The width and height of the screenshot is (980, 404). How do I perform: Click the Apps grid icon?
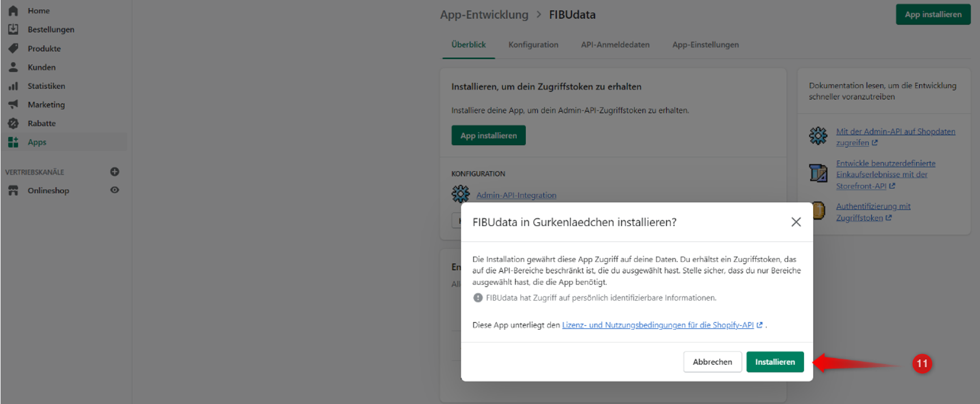tap(13, 142)
